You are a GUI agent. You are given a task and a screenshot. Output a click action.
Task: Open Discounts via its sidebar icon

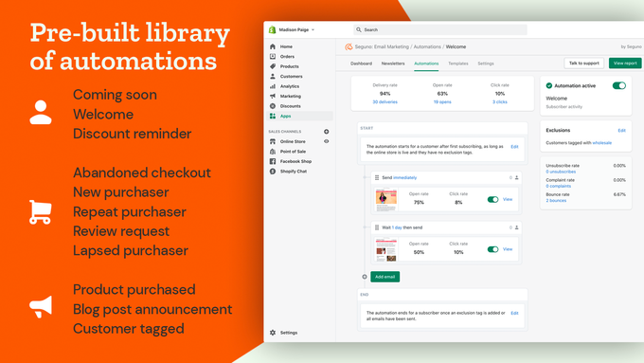(273, 106)
